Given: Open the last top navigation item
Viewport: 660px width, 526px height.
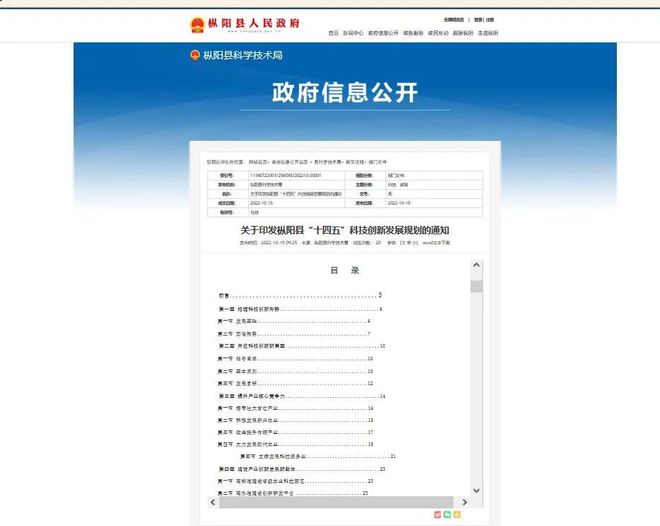Looking at the screenshot, I should (x=488, y=33).
